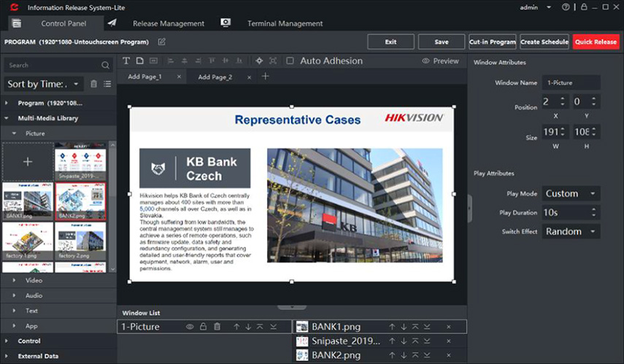The height and width of the screenshot is (364, 624).
Task: Switch media library to list view
Action: [x=107, y=84]
